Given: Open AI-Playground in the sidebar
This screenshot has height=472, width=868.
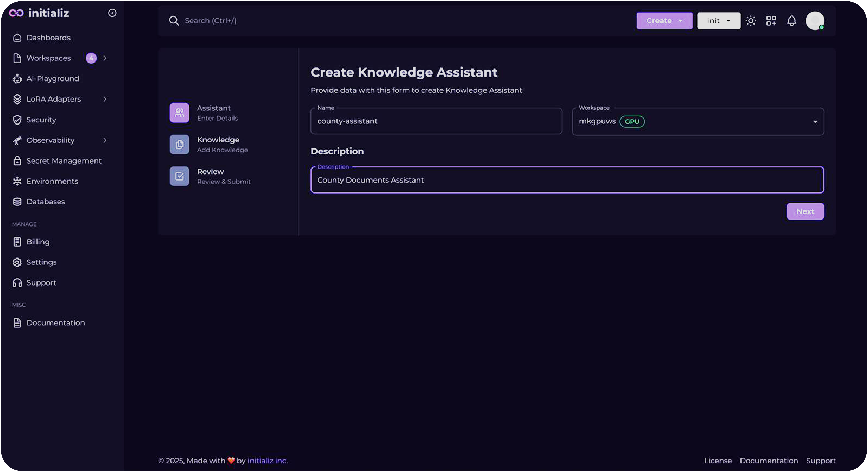Looking at the screenshot, I should pyautogui.click(x=53, y=79).
